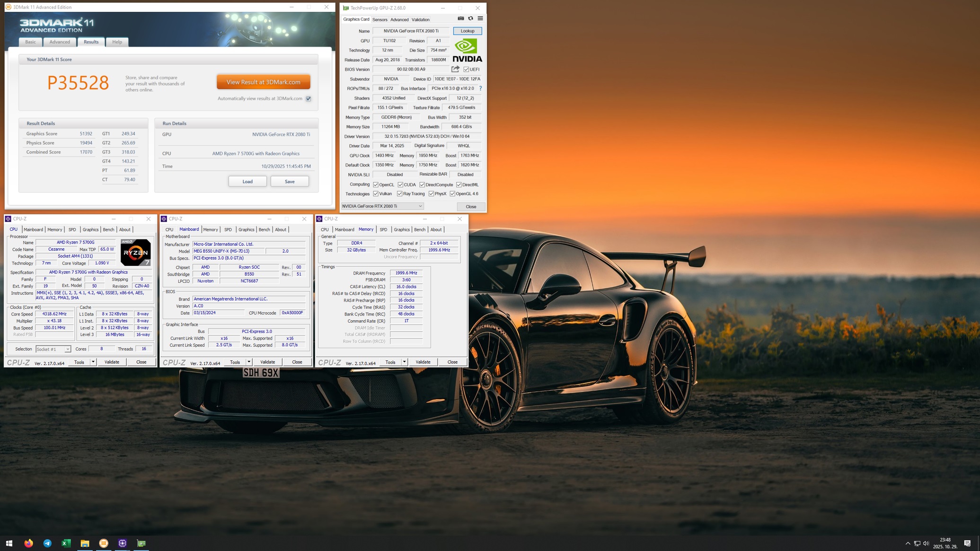Click the BIOS export share icon
The height and width of the screenshot is (551, 980).
[x=455, y=69]
